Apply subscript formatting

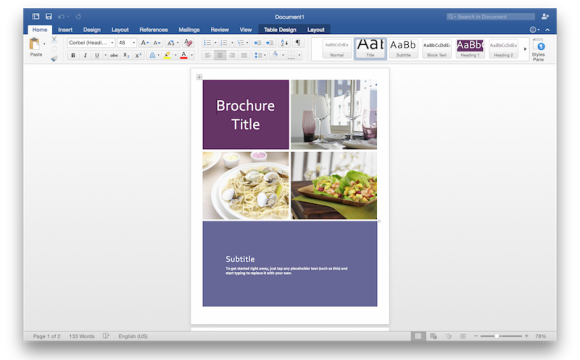126,55
